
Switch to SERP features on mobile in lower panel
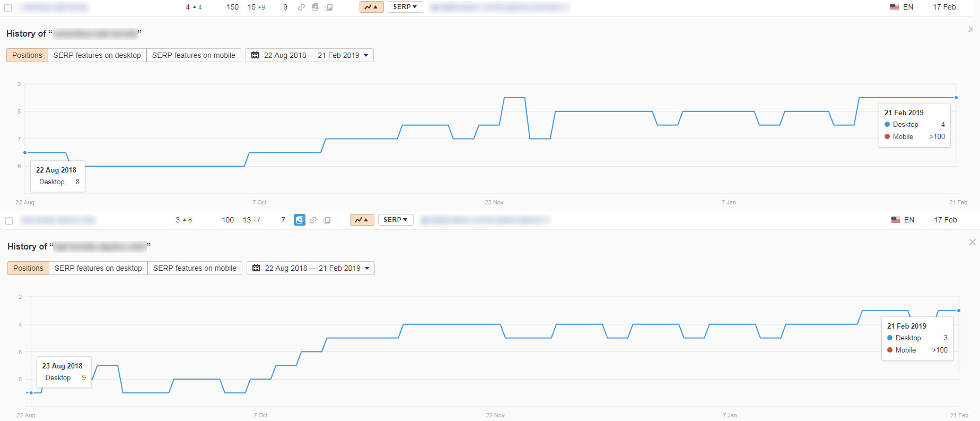pos(195,268)
